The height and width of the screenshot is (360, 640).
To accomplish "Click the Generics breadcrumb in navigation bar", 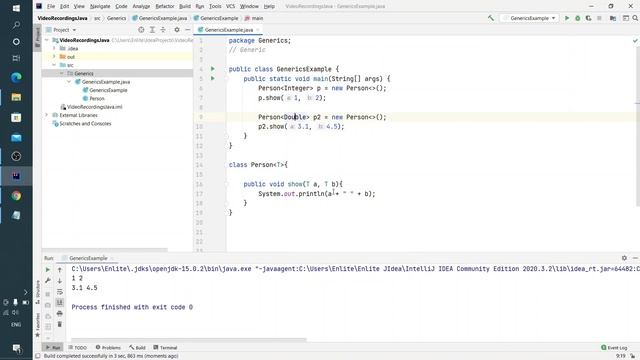I will pos(116,18).
